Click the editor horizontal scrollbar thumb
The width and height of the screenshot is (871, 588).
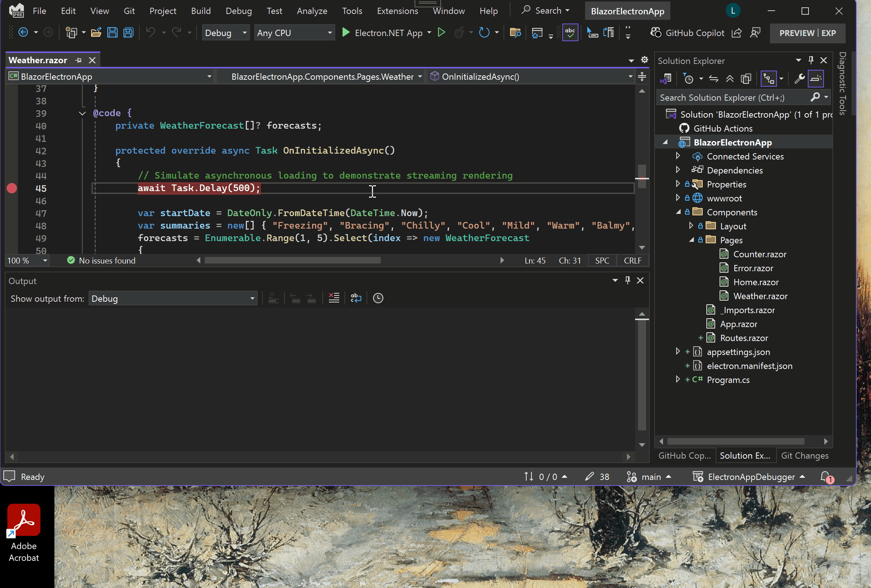pyautogui.click(x=292, y=261)
